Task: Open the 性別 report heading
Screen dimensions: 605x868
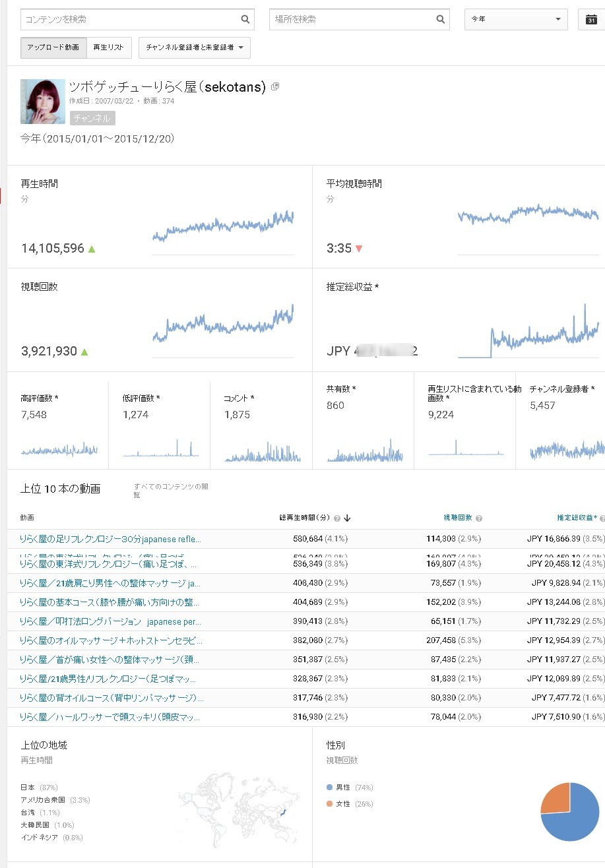Action: 336,745
